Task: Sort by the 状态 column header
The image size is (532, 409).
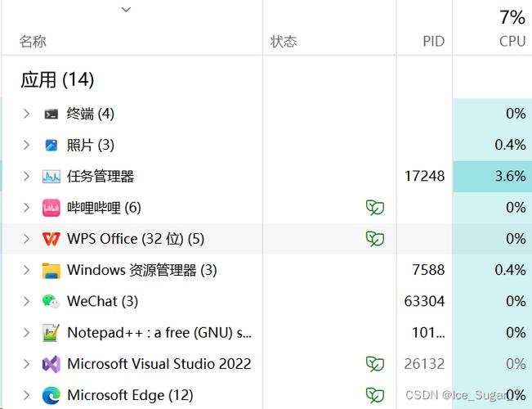Action: 284,42
